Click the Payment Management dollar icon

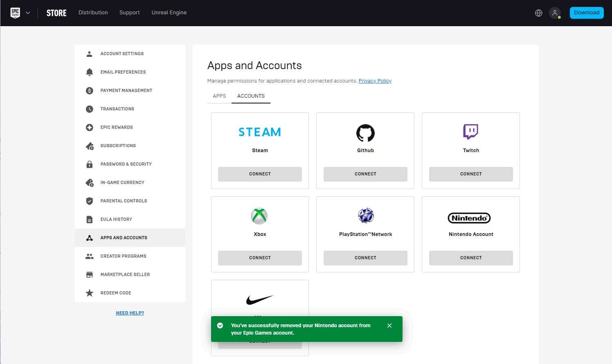tap(90, 90)
